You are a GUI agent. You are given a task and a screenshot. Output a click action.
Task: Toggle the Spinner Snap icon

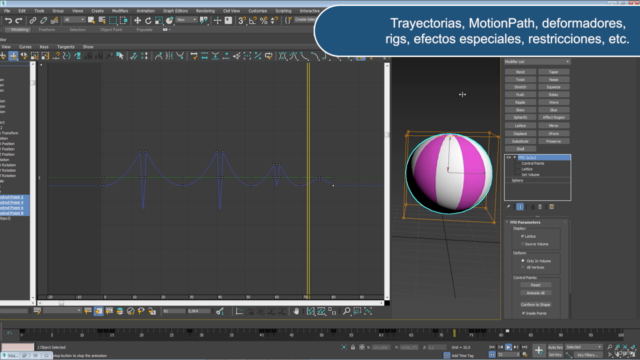click(x=274, y=20)
